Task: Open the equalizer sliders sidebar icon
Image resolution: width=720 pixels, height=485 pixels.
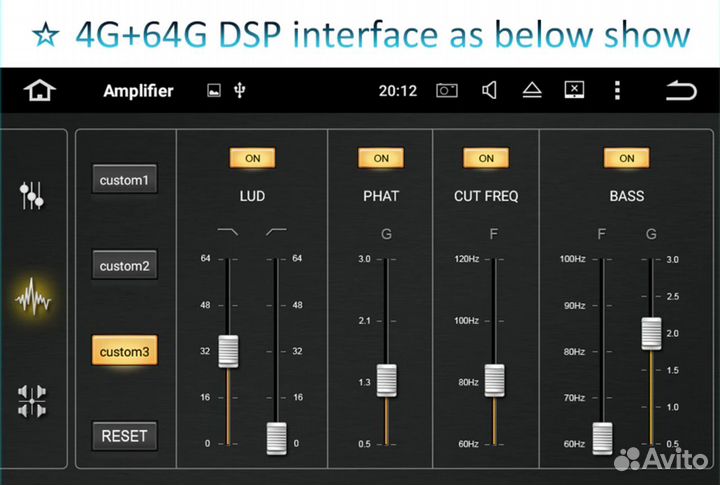Action: 33,196
